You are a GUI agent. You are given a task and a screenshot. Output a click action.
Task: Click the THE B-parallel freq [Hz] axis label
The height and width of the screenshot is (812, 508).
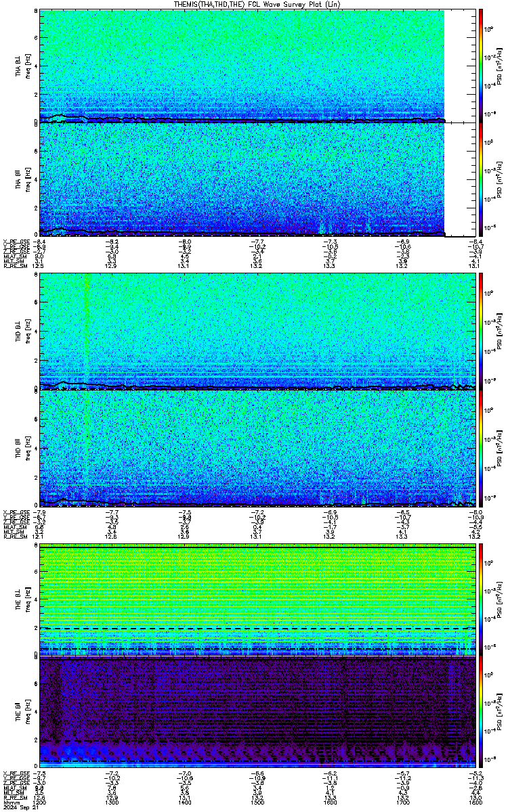point(27,711)
